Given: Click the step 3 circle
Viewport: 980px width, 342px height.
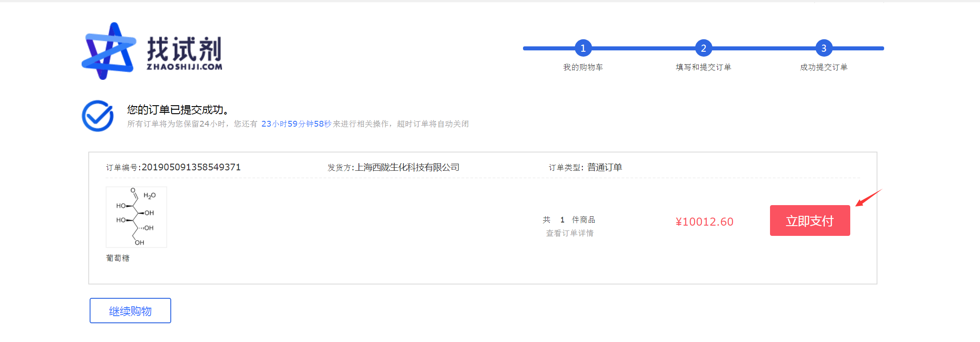Looking at the screenshot, I should point(824,48).
